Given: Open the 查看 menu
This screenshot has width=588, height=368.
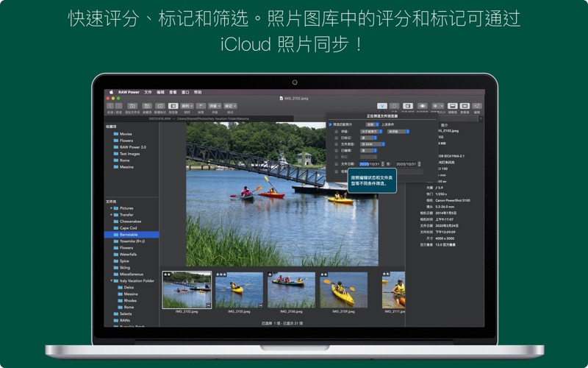Looking at the screenshot, I should [173, 92].
